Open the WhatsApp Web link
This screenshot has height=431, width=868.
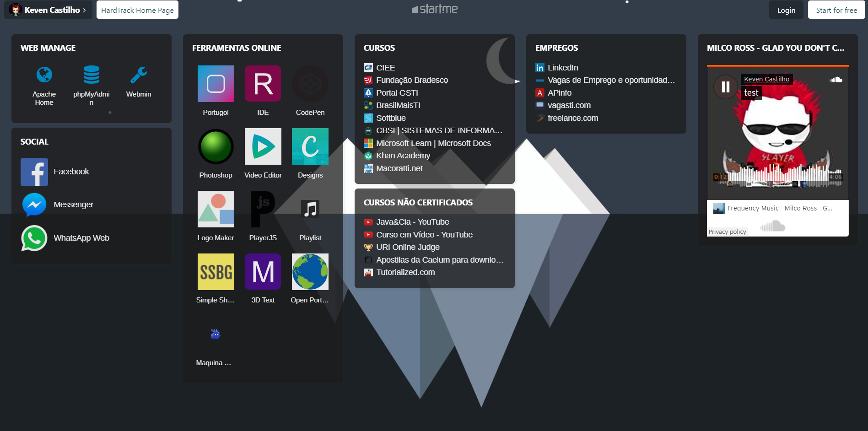pyautogui.click(x=81, y=238)
